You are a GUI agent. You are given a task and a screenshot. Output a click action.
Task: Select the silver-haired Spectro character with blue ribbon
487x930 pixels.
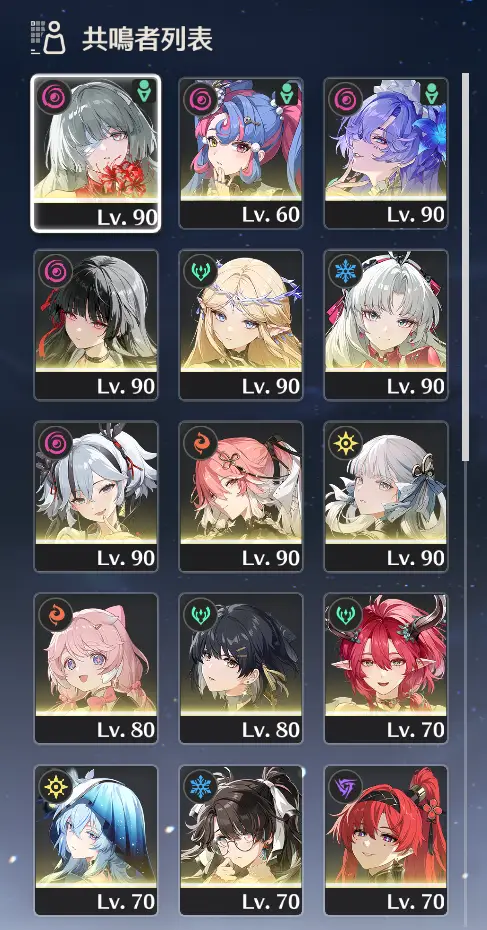pyautogui.click(x=386, y=497)
